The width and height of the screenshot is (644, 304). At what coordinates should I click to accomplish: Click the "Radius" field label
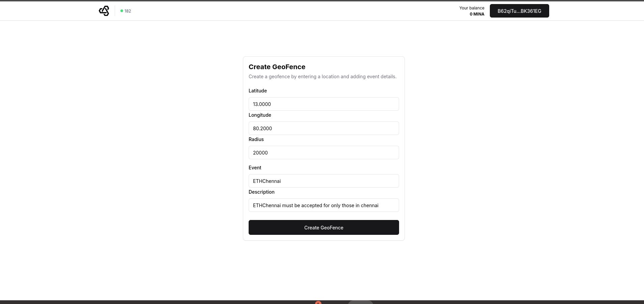256,139
